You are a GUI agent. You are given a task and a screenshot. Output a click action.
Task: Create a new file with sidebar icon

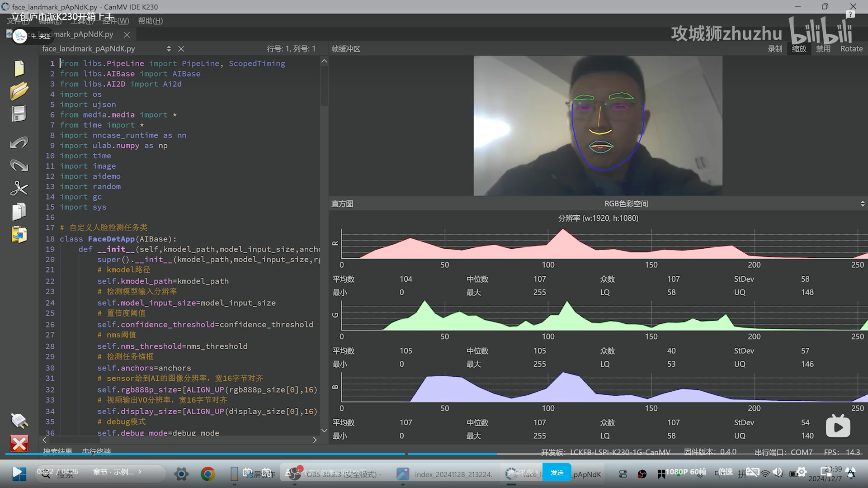(19, 68)
